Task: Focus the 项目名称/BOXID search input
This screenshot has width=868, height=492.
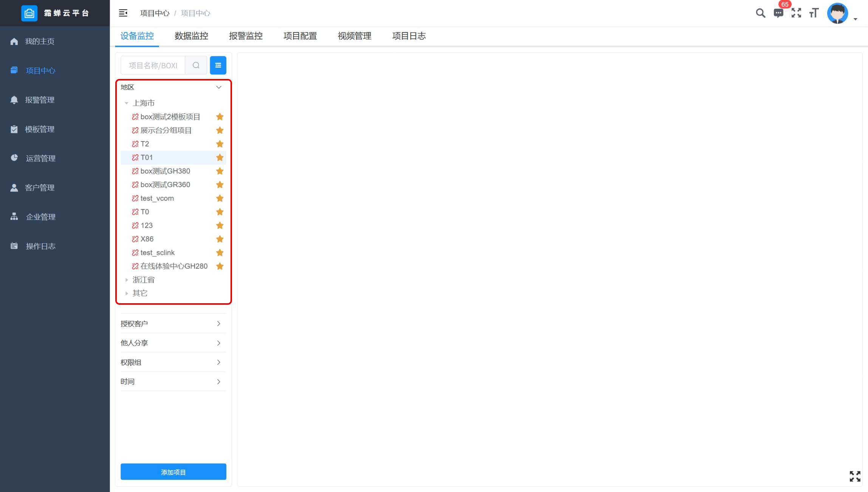Action: tap(153, 65)
